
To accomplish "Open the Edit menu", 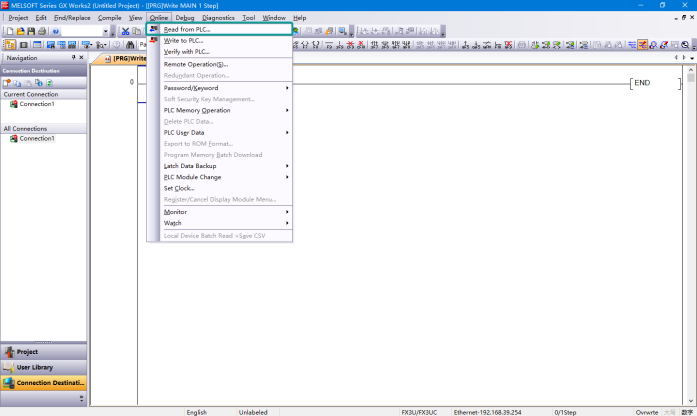I will coord(41,18).
